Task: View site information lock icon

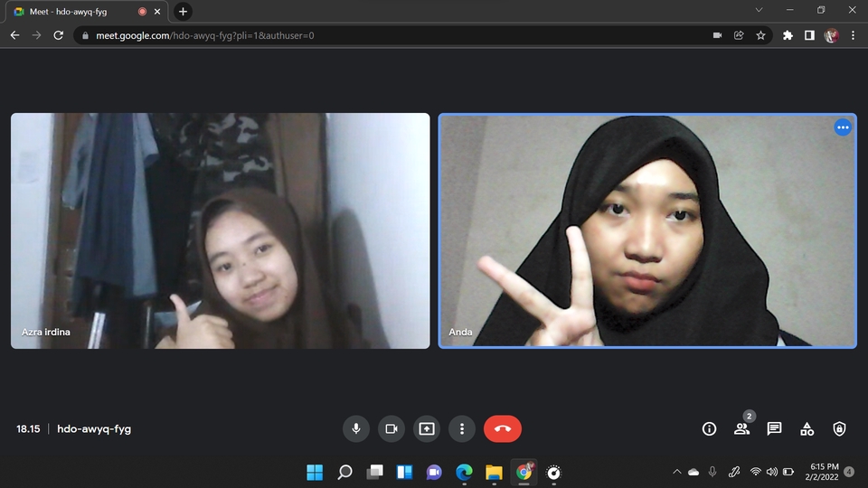Action: (x=85, y=35)
